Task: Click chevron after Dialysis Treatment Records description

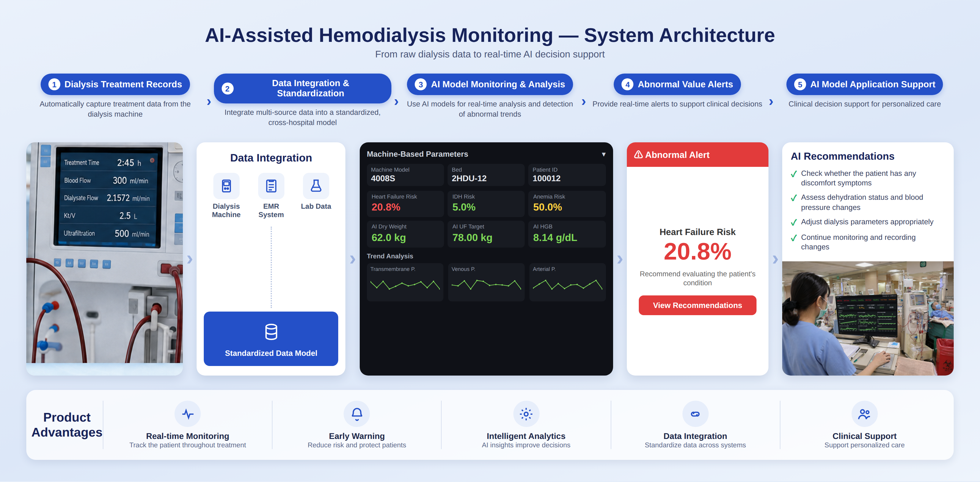Action: pos(209,102)
